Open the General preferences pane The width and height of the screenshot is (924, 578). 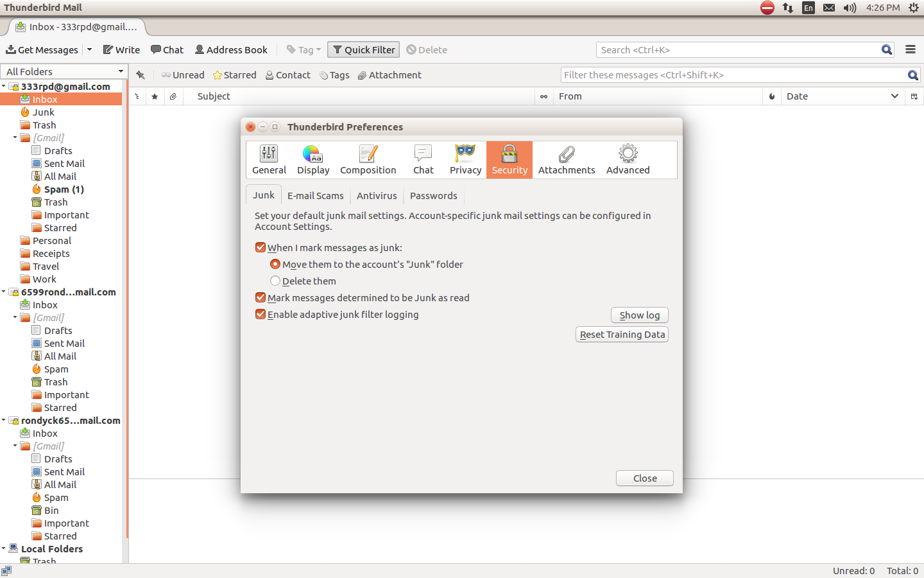269,160
